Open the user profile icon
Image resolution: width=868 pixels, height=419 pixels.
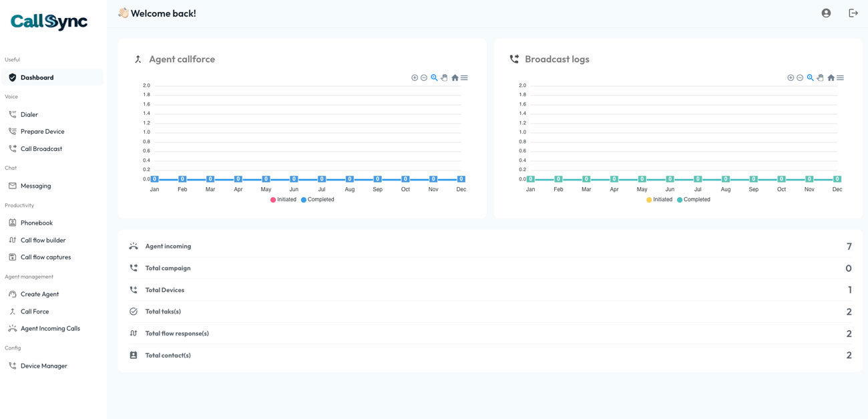click(826, 13)
